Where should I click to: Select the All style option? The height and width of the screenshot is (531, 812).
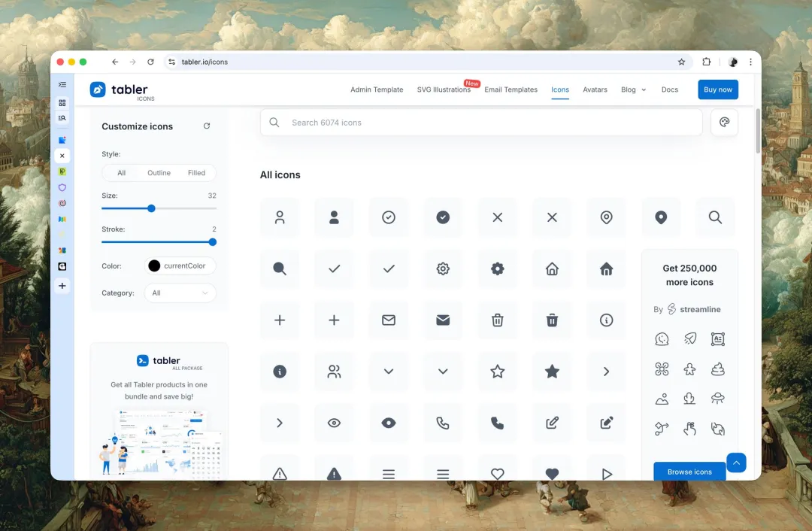click(x=122, y=173)
